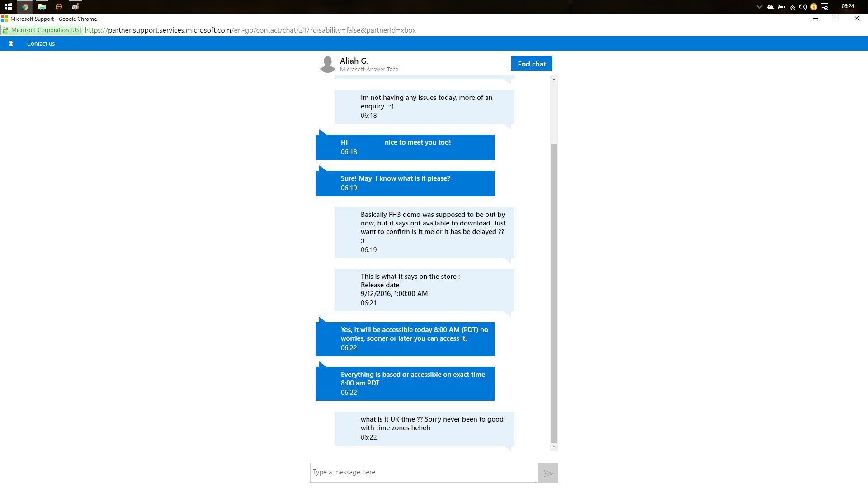The width and height of the screenshot is (868, 488).
Task: Open the Windows Start menu
Action: [x=8, y=7]
